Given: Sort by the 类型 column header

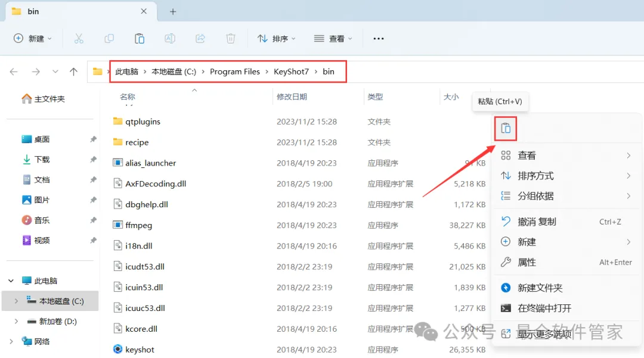Looking at the screenshot, I should tap(375, 96).
